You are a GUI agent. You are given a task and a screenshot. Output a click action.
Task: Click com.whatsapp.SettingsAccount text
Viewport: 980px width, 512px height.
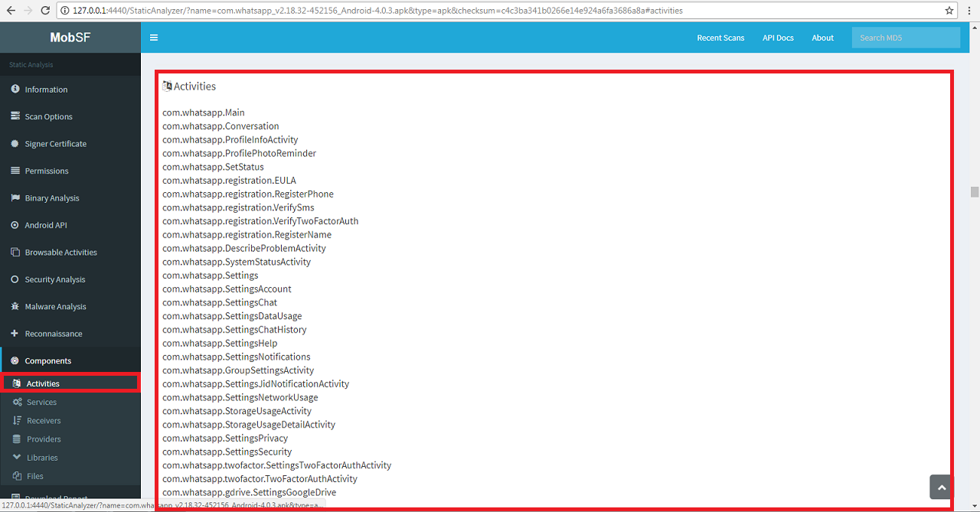(227, 289)
